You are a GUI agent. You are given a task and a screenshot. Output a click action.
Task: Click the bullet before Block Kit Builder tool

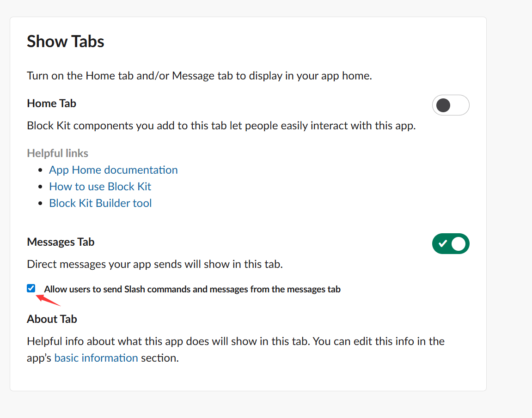(x=43, y=204)
